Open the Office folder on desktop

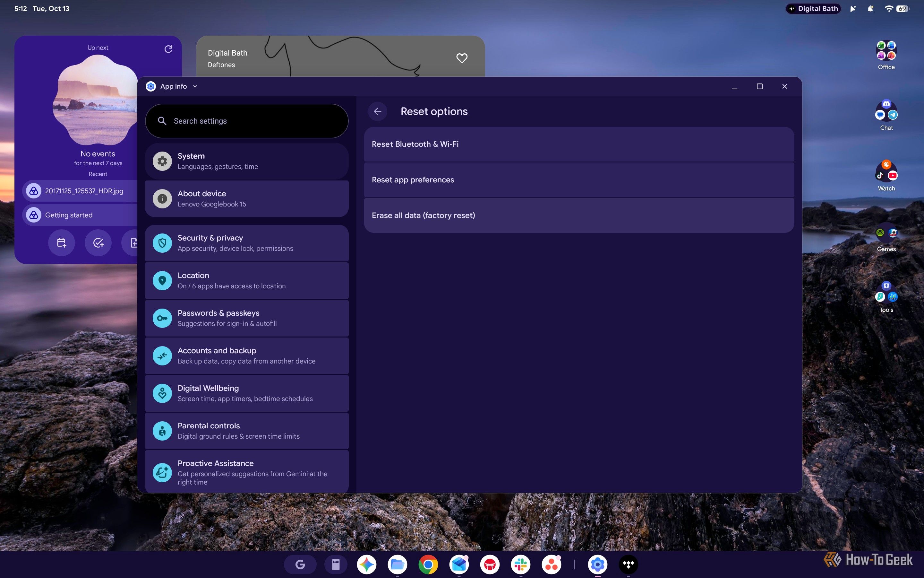click(886, 55)
